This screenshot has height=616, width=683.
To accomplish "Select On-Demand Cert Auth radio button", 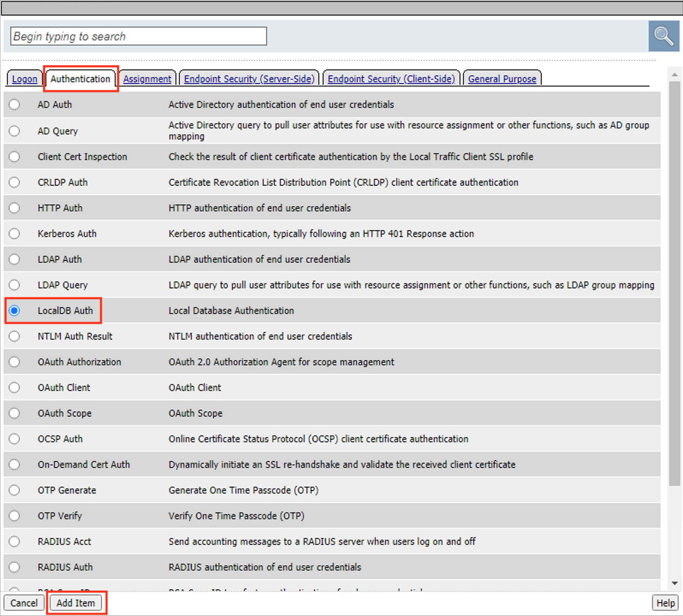I will tap(15, 465).
